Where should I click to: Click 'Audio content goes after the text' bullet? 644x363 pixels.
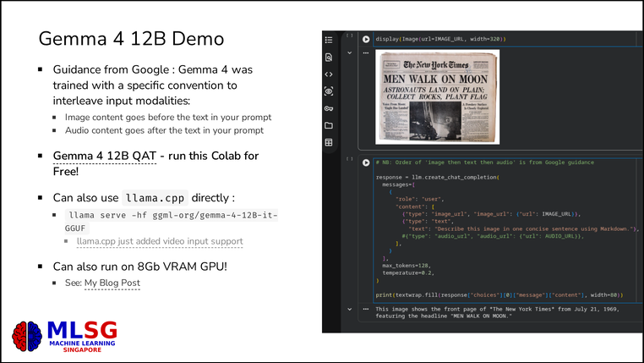[164, 130]
